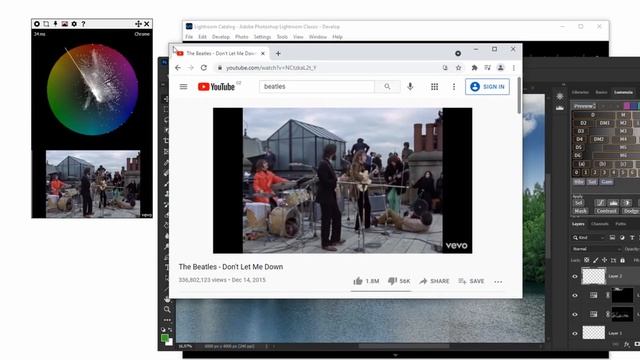Image resolution: width=640 pixels, height=360 pixels.
Task: Click the D2 button in luminosity mask panel
Action: pos(583,123)
